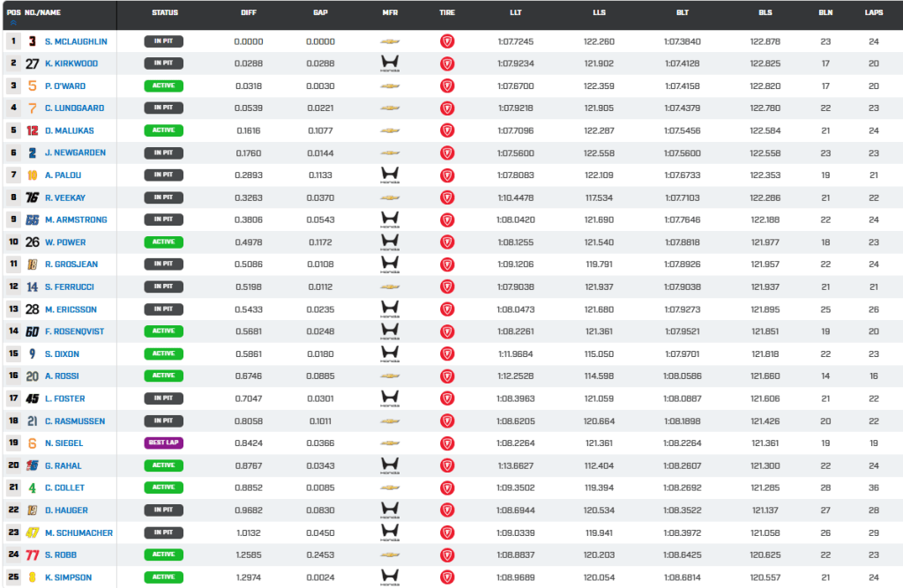Click the Chevrolet logo in A. Rossi's row
903x588 pixels.
coord(390,376)
